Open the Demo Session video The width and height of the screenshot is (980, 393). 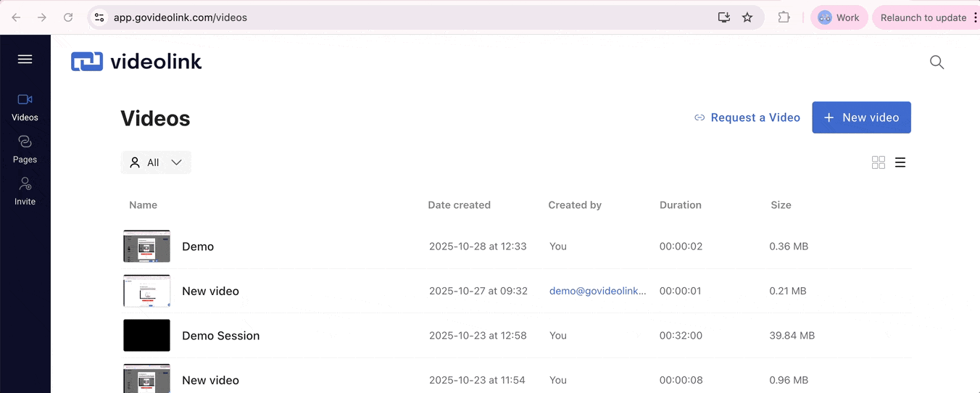[220, 336]
